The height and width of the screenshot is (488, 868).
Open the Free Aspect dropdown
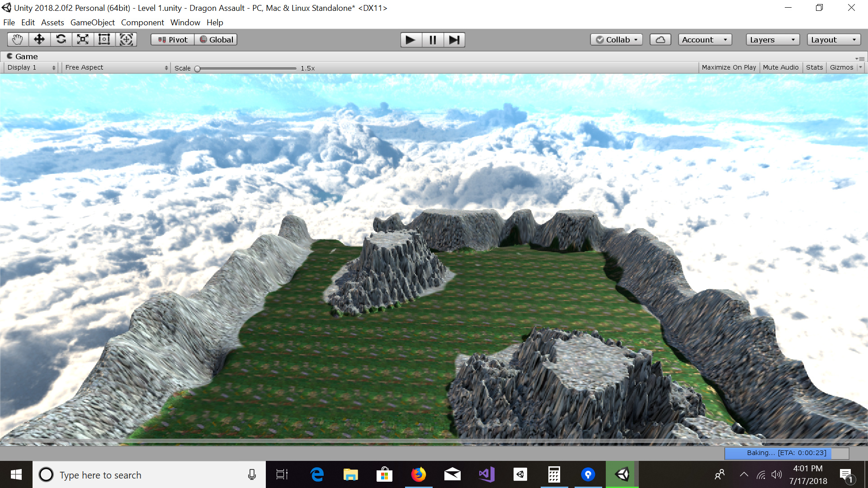[116, 67]
